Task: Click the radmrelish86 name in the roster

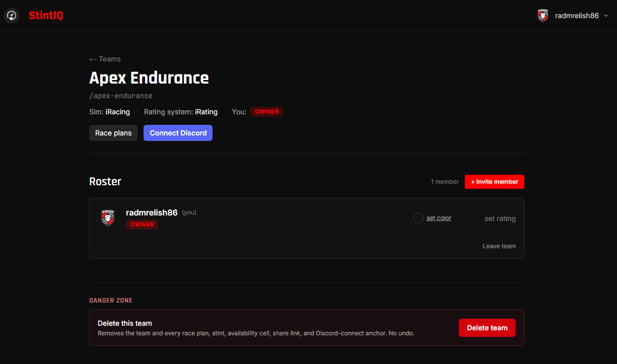Action: 152,212
